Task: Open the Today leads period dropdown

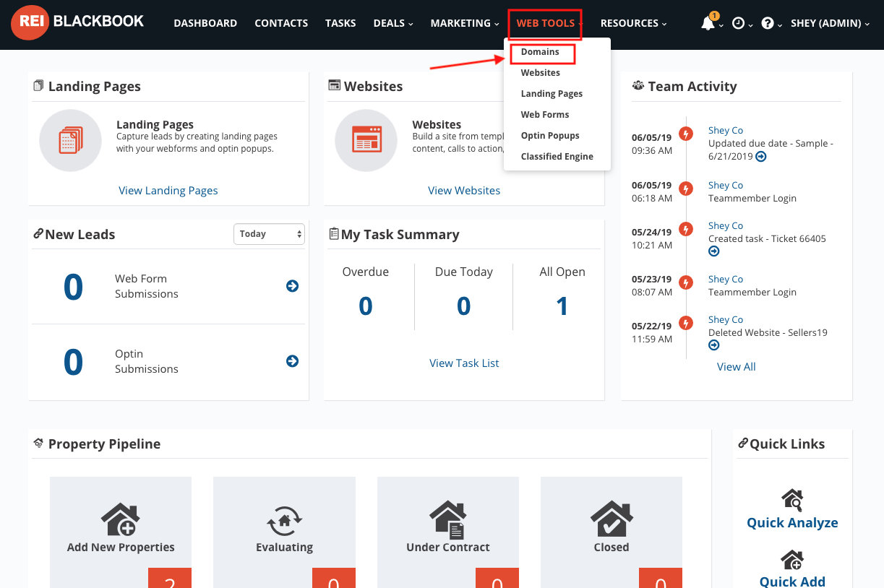Action: (269, 234)
